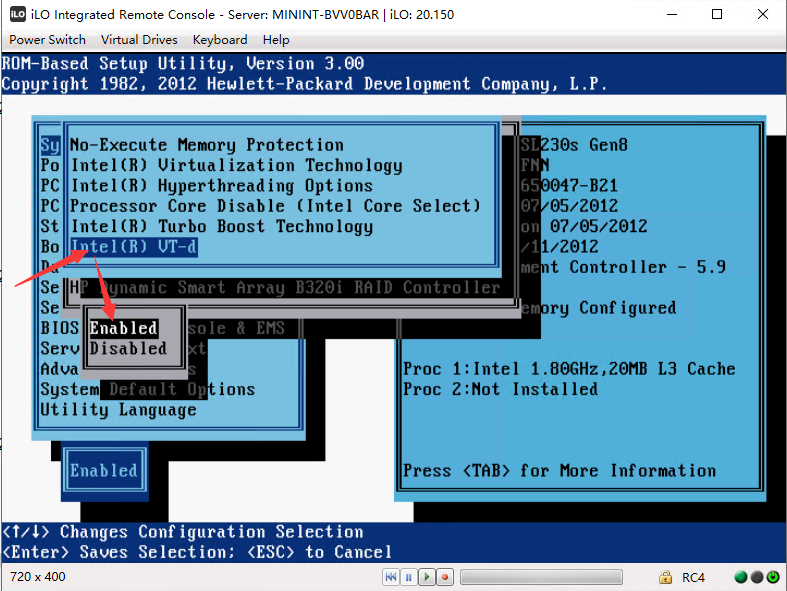Viewport: 787px width, 591px height.
Task: Select the Disabled option in popup
Action: click(x=128, y=348)
